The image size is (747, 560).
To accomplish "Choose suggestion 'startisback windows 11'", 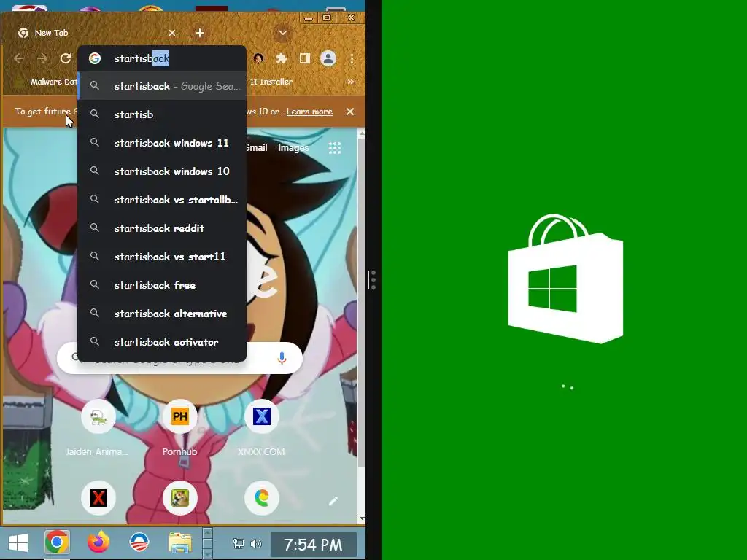I will [162, 143].
